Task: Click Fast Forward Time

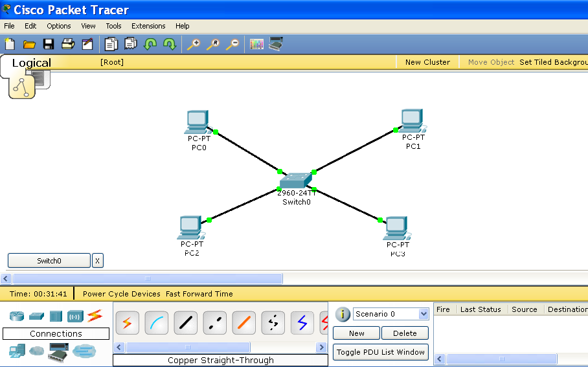Action: click(199, 294)
